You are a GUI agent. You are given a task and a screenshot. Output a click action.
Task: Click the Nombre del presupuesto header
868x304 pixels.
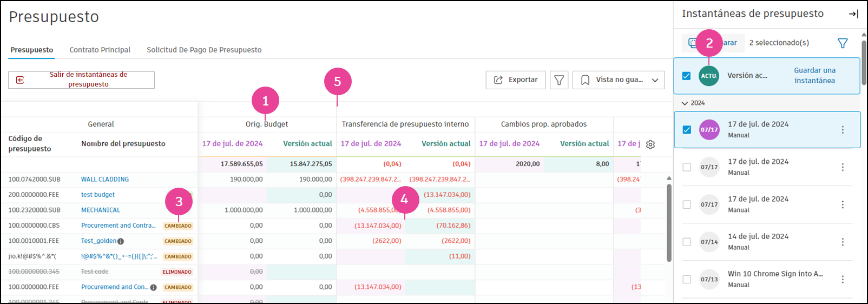coord(123,144)
